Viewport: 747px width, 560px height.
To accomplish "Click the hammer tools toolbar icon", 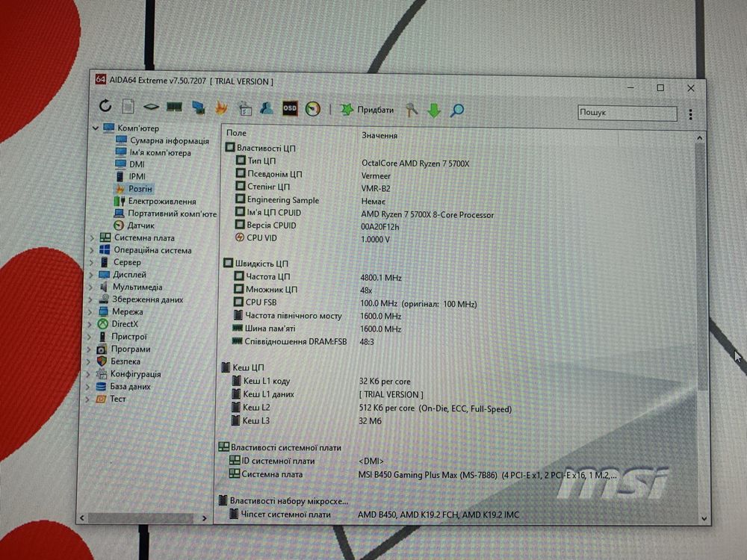I will (x=411, y=110).
